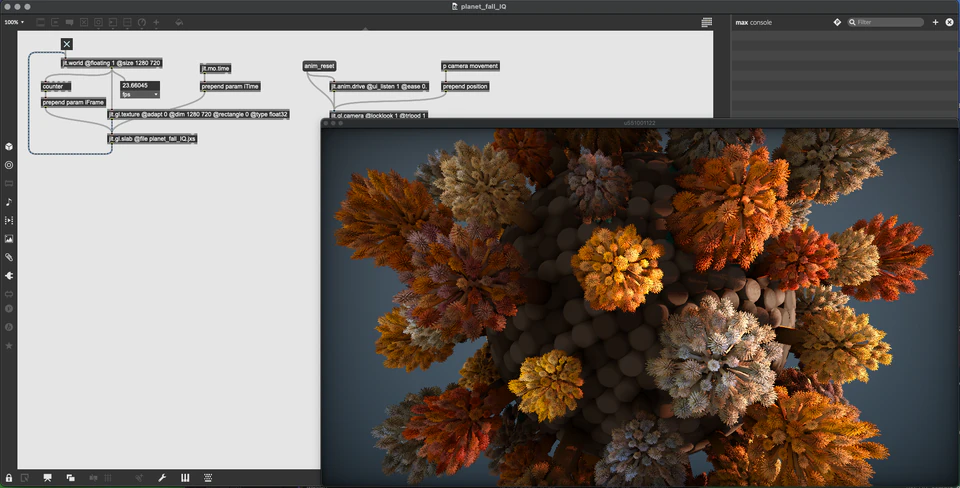
Task: Click the paint bucket format icon
Action: click(179, 22)
